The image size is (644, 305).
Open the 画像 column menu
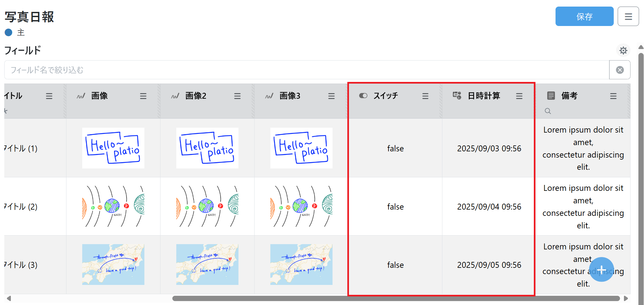(x=143, y=96)
